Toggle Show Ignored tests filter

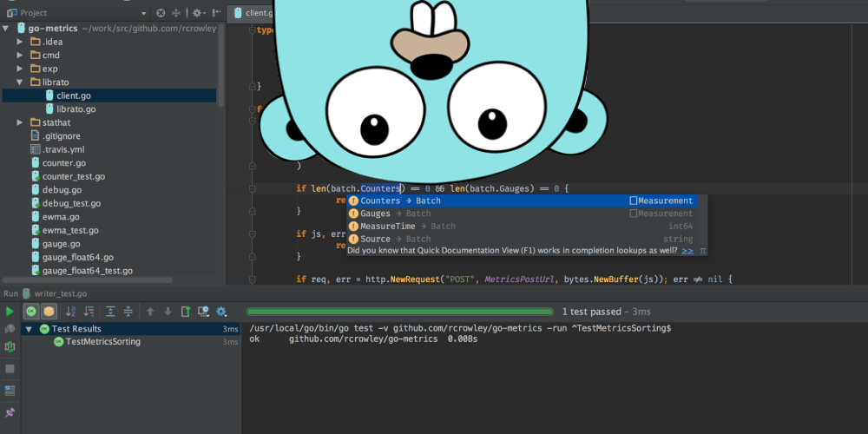pyautogui.click(x=49, y=312)
